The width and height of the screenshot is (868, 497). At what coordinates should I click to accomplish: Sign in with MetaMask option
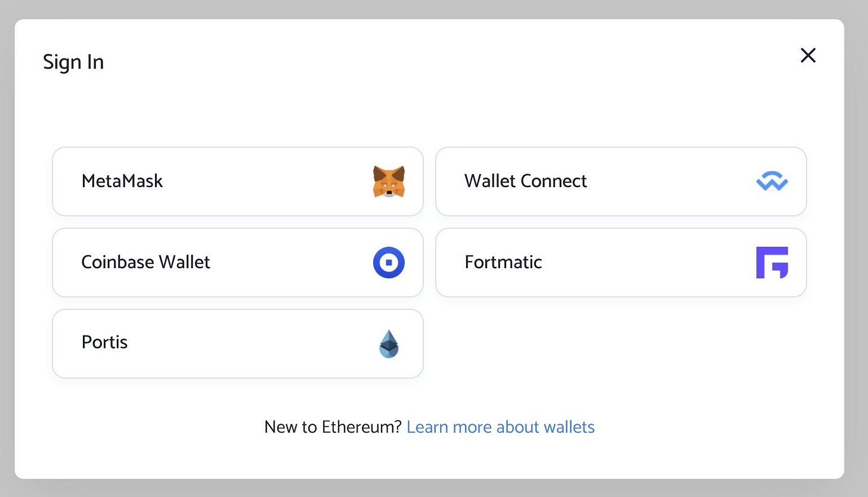238,181
